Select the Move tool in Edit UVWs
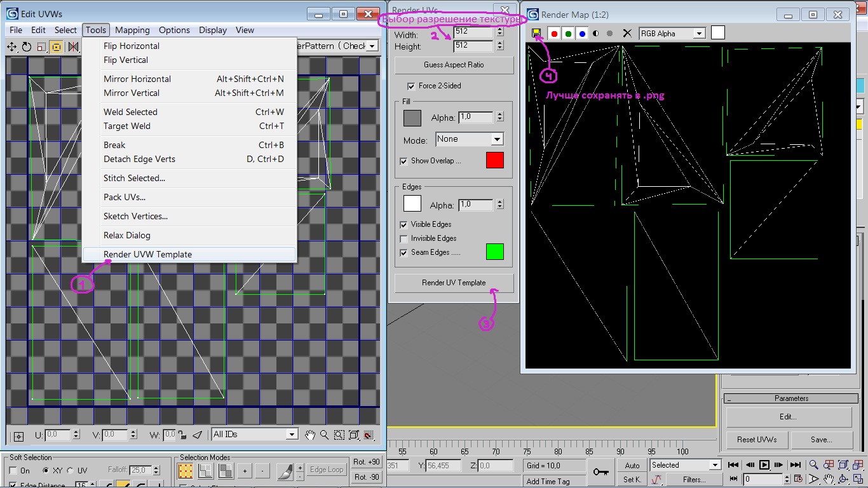The image size is (868, 488). pyautogui.click(x=12, y=46)
